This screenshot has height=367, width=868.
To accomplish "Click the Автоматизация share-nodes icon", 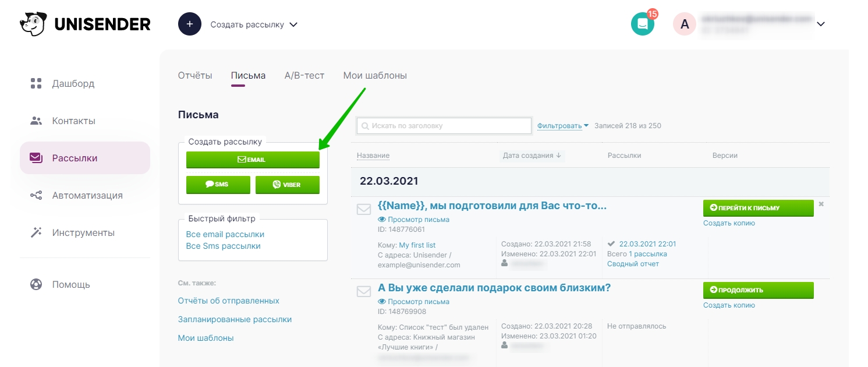I will click(x=36, y=195).
